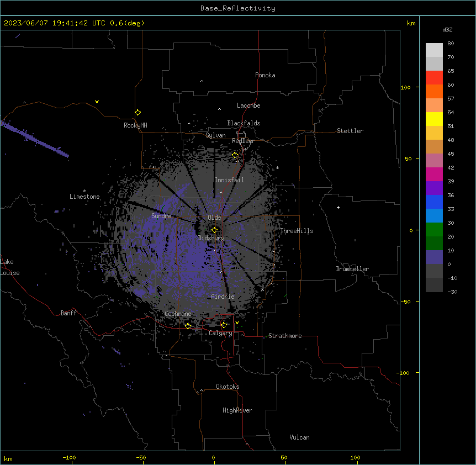Click the Cochrane town label

click(178, 314)
